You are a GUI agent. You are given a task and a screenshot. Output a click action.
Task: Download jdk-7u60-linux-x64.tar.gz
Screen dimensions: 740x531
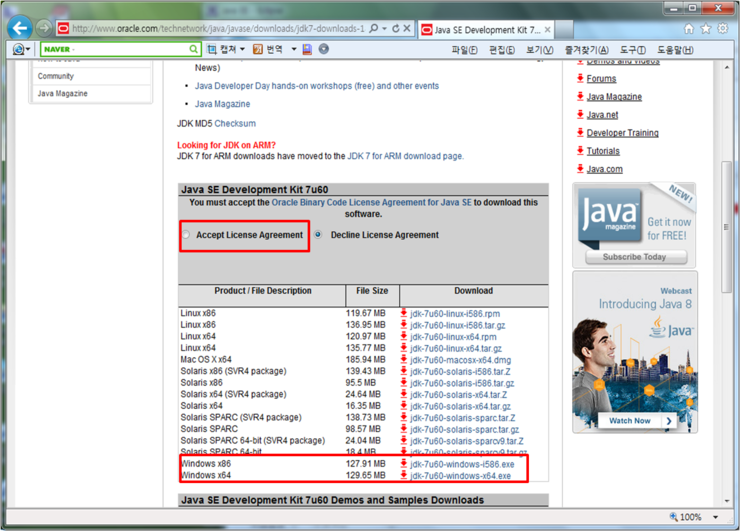[456, 348]
